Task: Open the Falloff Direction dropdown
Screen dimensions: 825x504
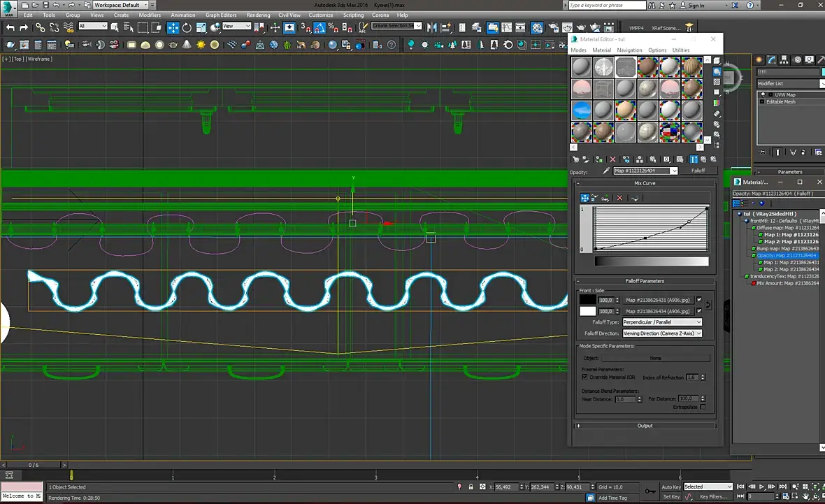Action: 662,333
